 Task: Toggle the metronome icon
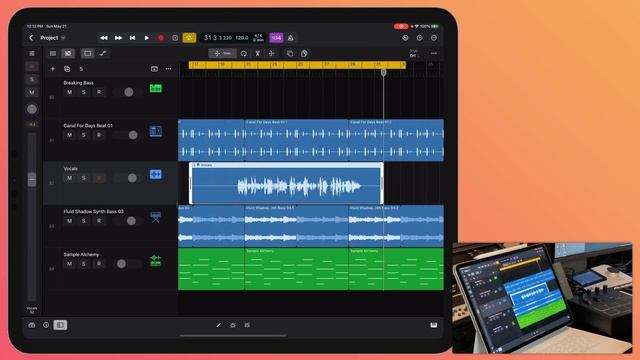[291, 38]
